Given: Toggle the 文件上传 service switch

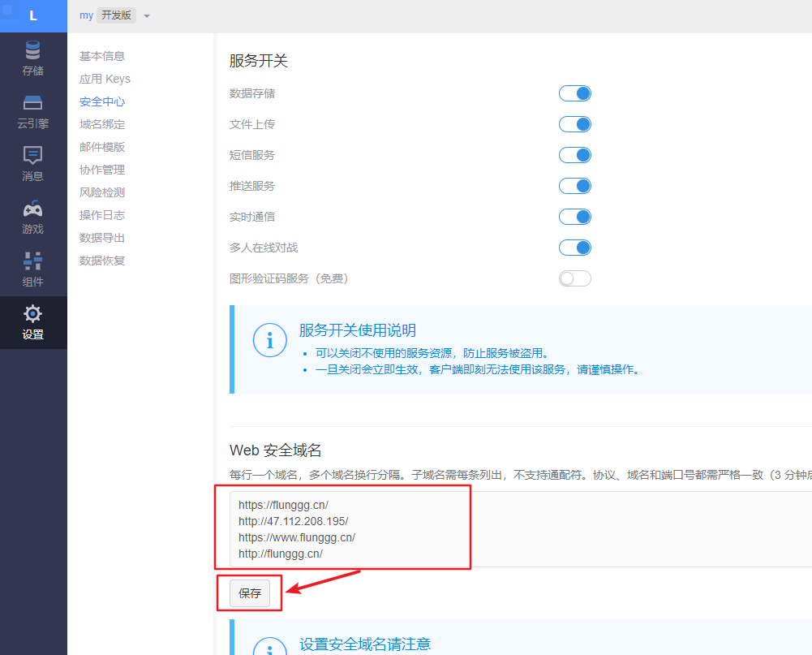Looking at the screenshot, I should click(575, 124).
